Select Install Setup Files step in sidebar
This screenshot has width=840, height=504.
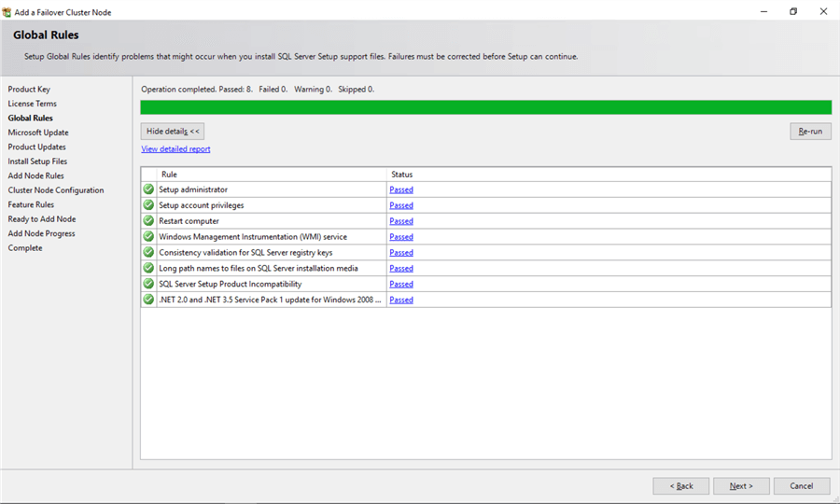[37, 161]
